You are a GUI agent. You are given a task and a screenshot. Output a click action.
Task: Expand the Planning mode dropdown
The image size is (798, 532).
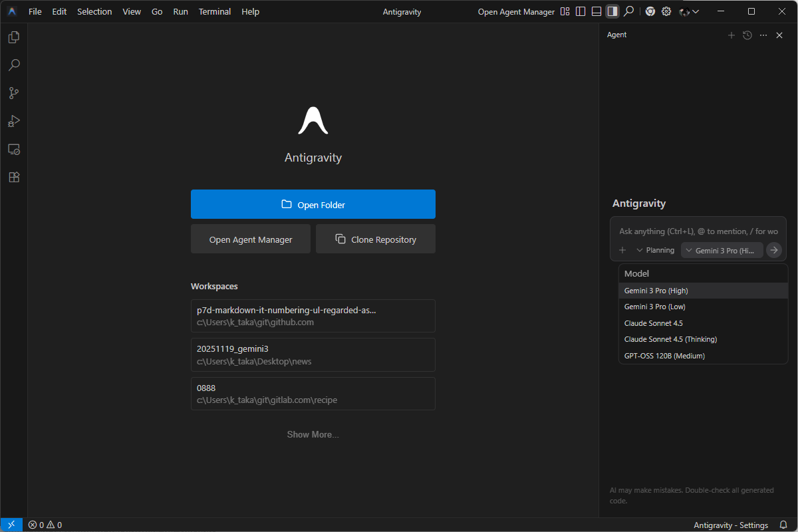pos(655,250)
